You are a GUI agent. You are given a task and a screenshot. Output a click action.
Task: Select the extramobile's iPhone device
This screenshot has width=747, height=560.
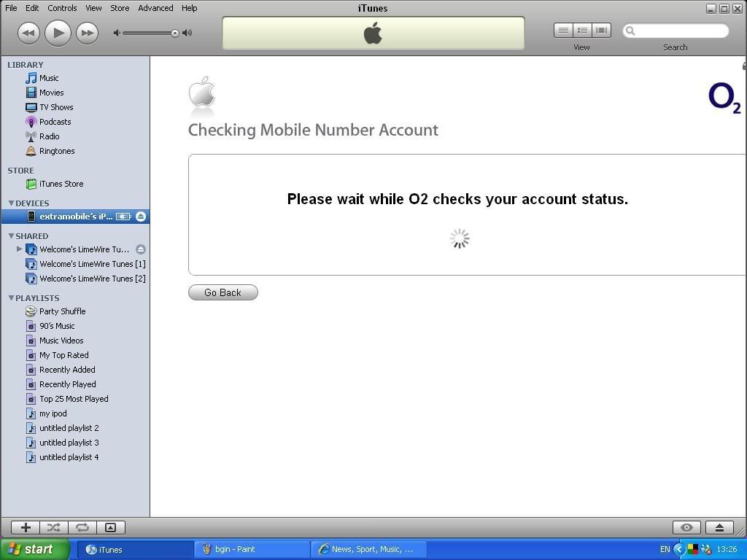coord(75,217)
